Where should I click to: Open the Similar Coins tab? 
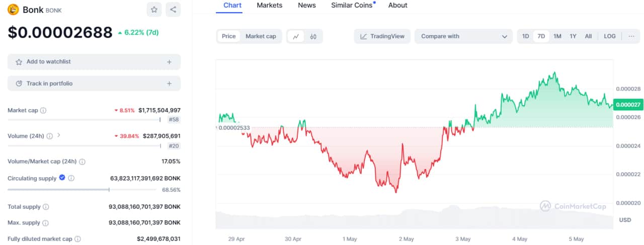coord(352,6)
